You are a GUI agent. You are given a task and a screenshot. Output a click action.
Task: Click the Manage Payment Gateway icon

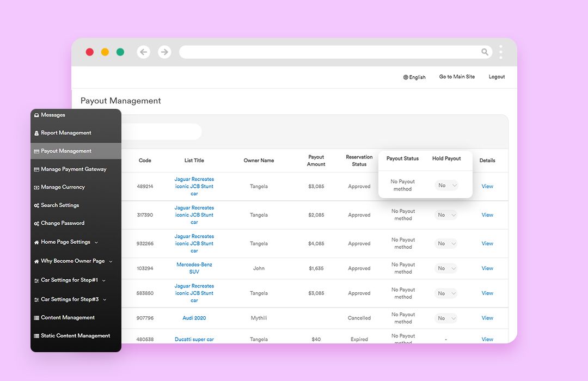[x=36, y=169]
